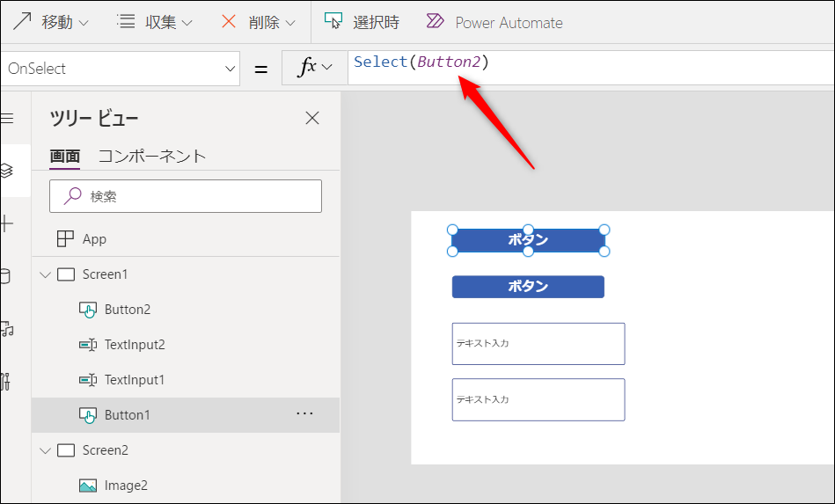Click the Screen1 screen icon

[x=66, y=274]
